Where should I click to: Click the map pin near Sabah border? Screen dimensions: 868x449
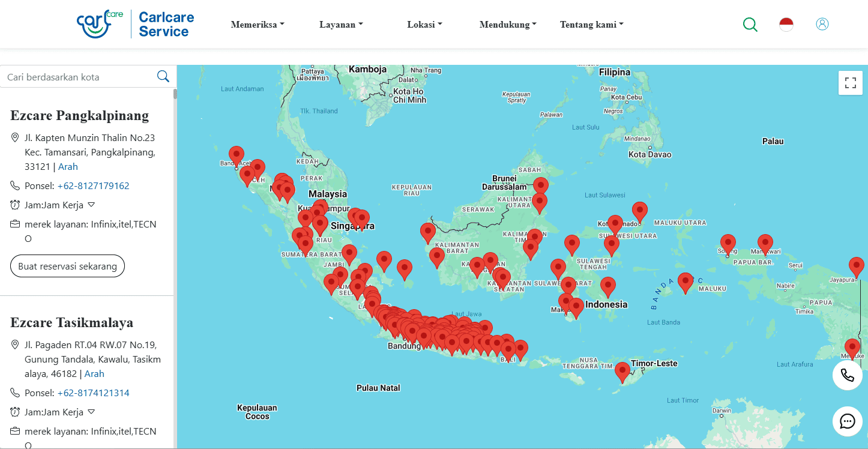[x=541, y=187]
